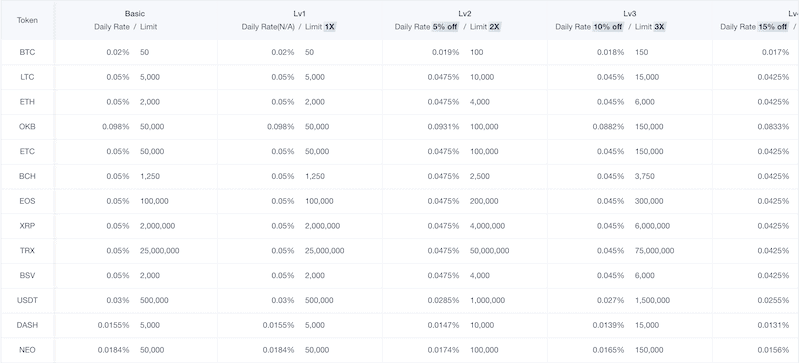This screenshot has width=800, height=363.
Task: Click the 15% off badge in Lv4 header
Action: [773, 27]
